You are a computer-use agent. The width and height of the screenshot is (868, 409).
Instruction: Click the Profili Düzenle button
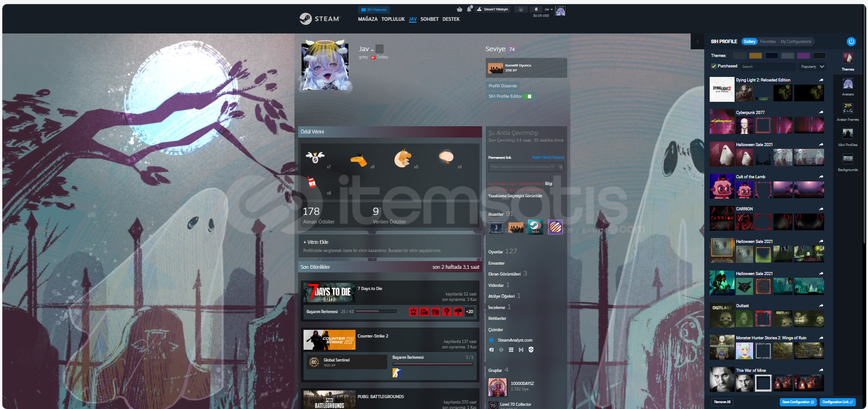click(x=503, y=86)
